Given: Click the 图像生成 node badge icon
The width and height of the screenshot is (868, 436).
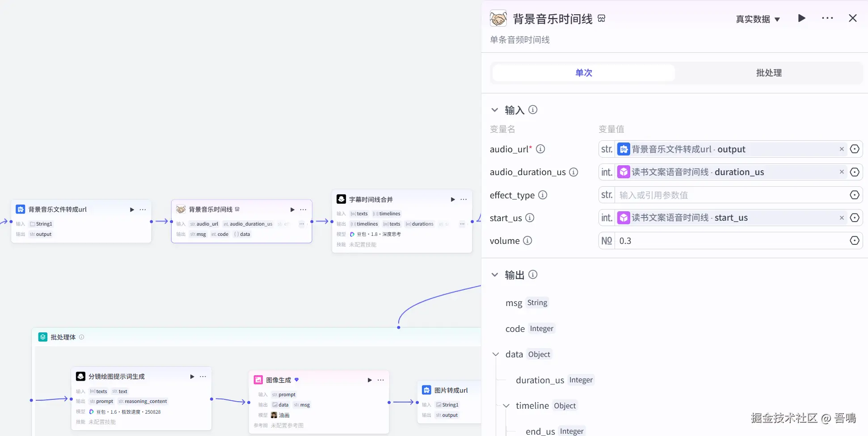Looking at the screenshot, I should (296, 380).
